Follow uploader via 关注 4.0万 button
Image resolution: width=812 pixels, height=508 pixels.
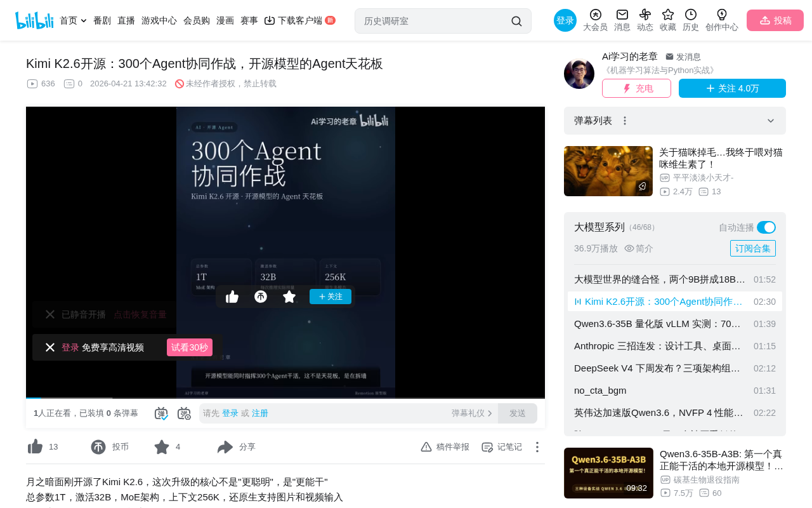point(732,88)
